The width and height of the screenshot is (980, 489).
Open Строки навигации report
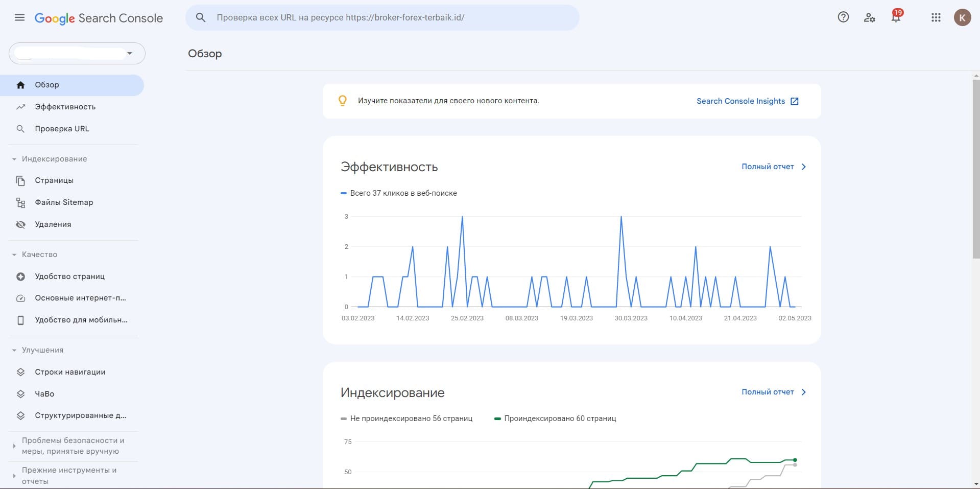pos(72,372)
